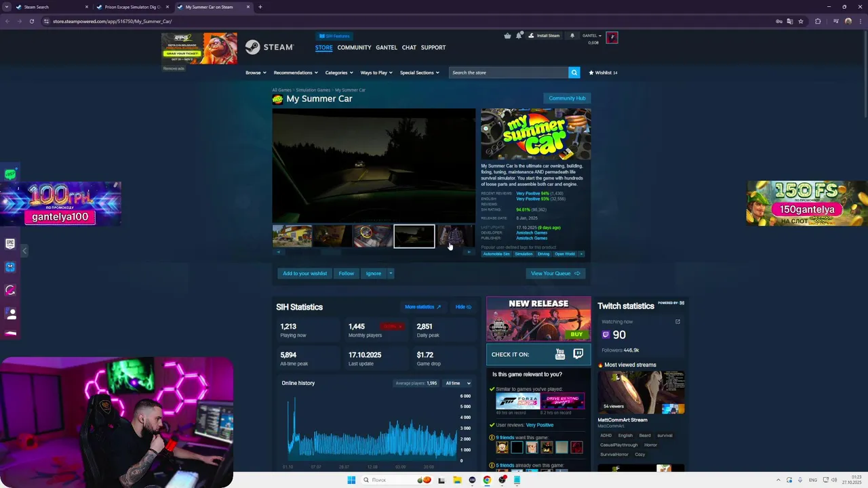This screenshot has height=488, width=868.
Task: Select the yellow house screenshot thumbnail
Action: (x=292, y=236)
